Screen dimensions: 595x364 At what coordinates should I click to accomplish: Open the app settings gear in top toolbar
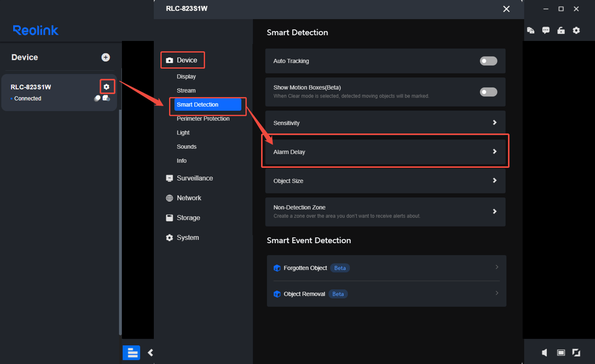coord(576,30)
